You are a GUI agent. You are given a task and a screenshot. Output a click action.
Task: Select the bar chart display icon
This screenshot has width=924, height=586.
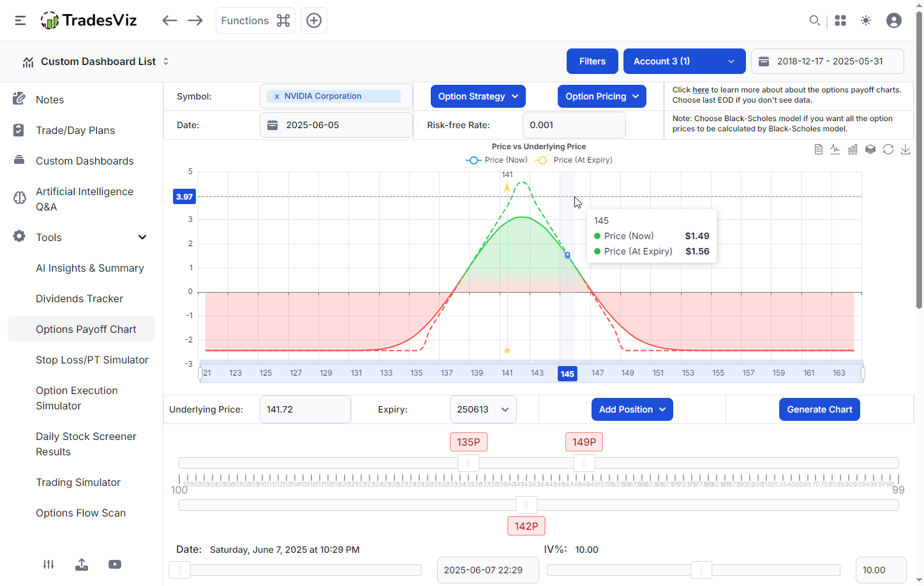(x=853, y=149)
